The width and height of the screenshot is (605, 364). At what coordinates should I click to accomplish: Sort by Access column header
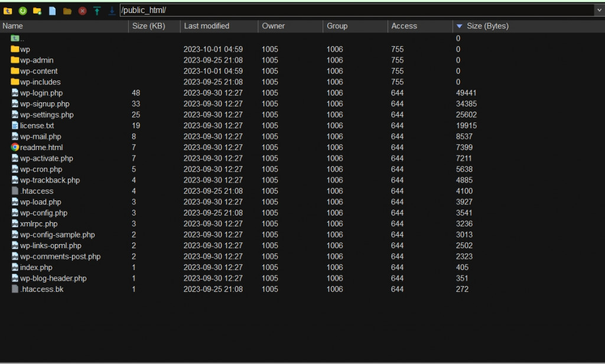click(x=420, y=26)
